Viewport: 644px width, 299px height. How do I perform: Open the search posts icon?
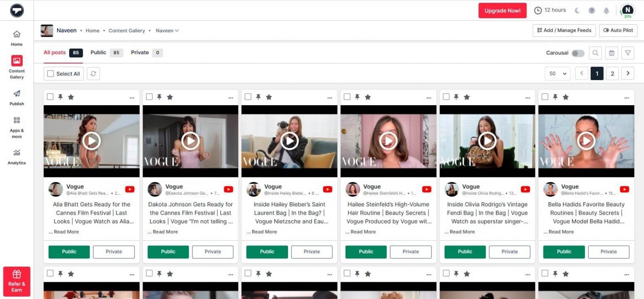pyautogui.click(x=595, y=53)
